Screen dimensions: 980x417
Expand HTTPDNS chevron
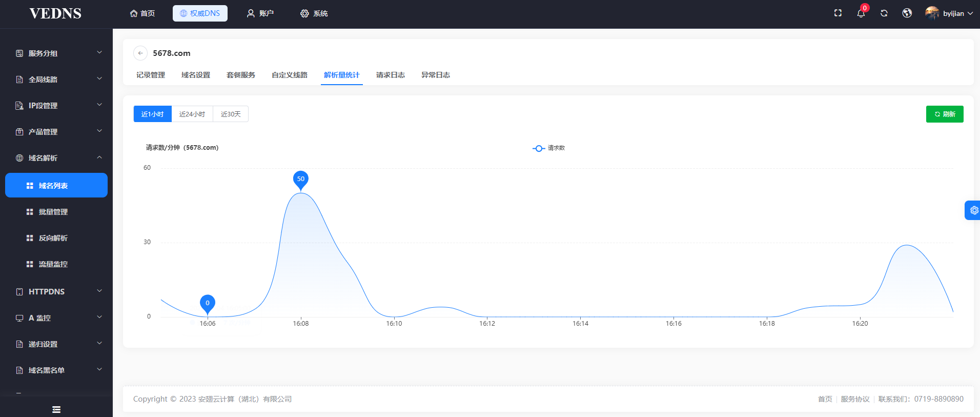99,291
